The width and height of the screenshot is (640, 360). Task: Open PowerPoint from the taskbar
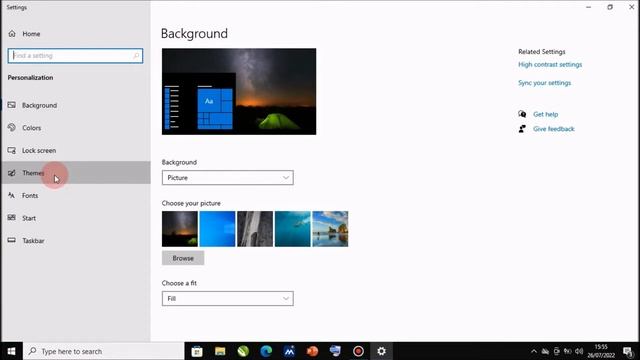312,351
